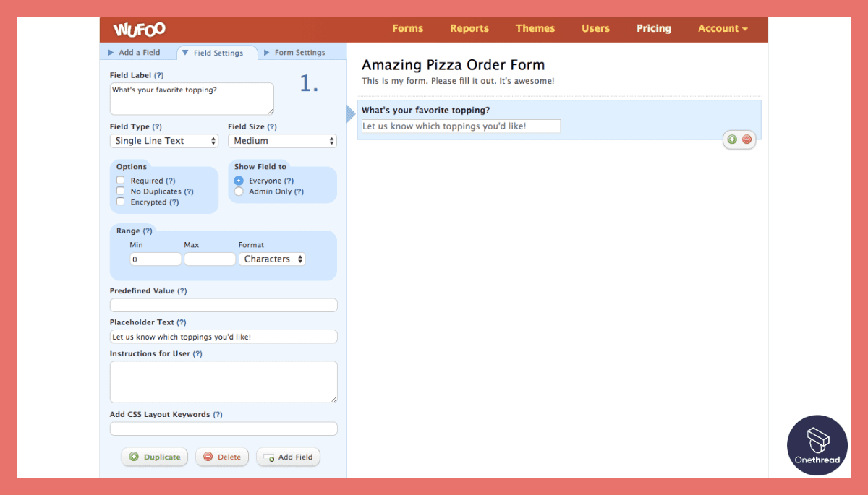
Task: Toggle the Encrypted checkbox
Action: [121, 202]
